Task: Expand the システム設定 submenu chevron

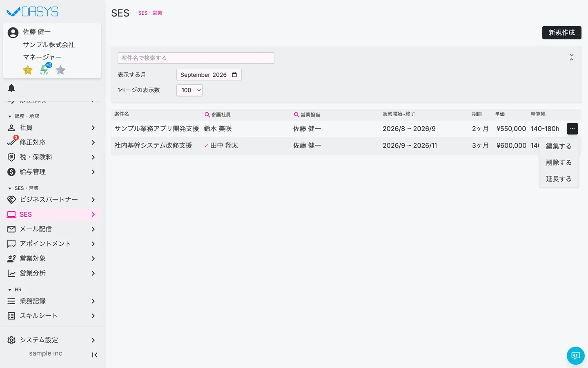Action: (x=93, y=340)
